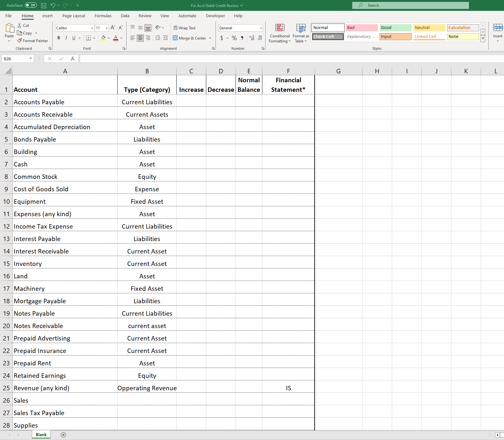Apply Underline formatting
Viewport: 504px width, 440px height.
click(74, 38)
